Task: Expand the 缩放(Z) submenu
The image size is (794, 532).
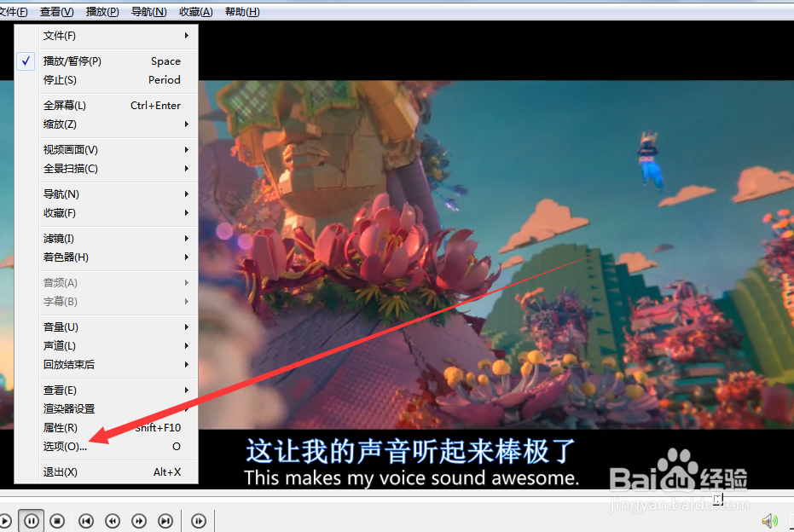Action: click(x=107, y=124)
